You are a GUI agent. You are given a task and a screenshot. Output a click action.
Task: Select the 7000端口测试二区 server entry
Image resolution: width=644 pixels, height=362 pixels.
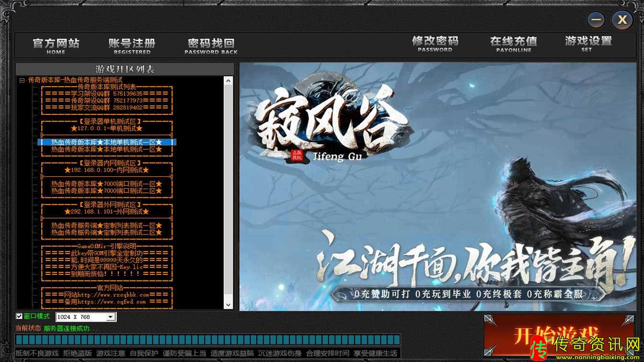coord(106,191)
